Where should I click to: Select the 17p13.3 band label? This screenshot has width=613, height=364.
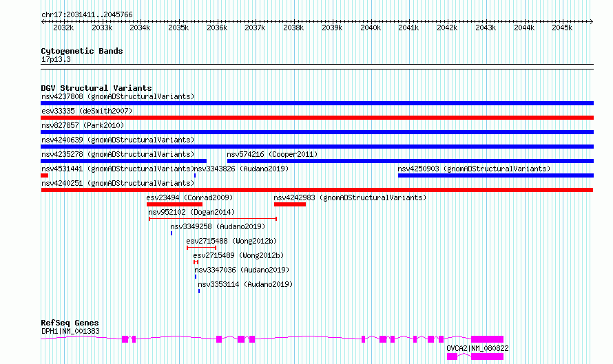[56, 59]
